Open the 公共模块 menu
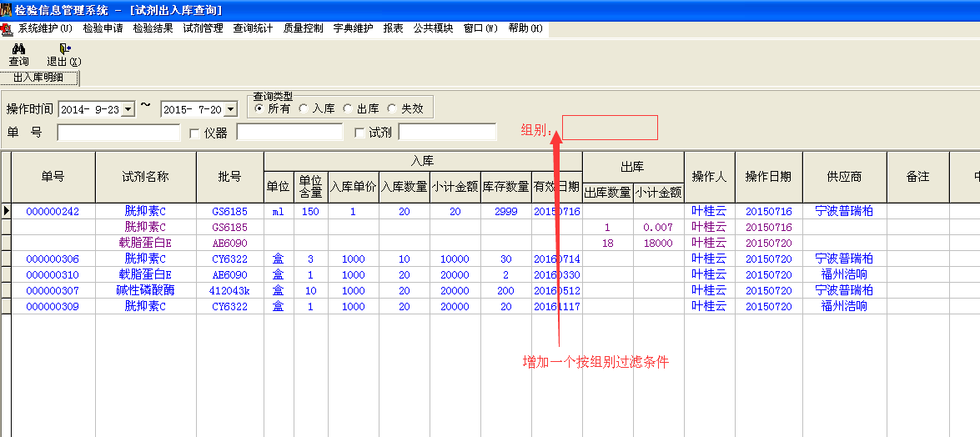Image resolution: width=980 pixels, height=437 pixels. (433, 28)
